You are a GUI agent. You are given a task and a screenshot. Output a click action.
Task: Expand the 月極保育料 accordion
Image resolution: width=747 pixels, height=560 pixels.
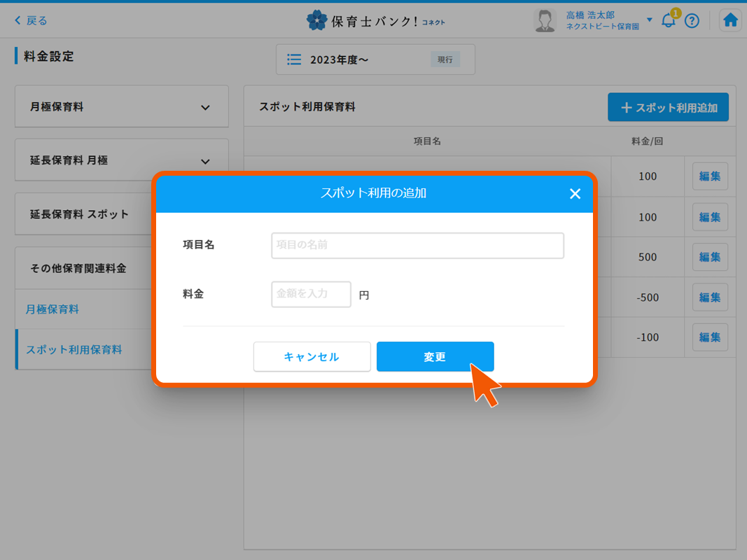121,106
